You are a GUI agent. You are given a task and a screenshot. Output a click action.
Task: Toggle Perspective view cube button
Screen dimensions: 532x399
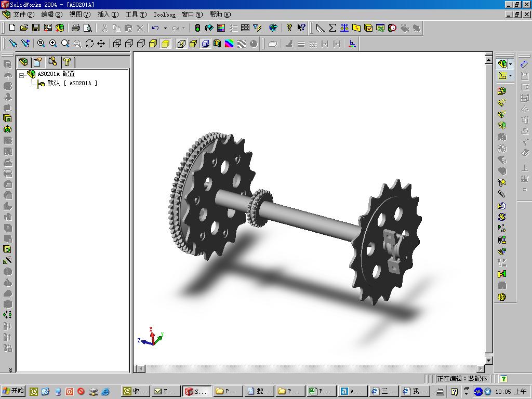point(193,44)
